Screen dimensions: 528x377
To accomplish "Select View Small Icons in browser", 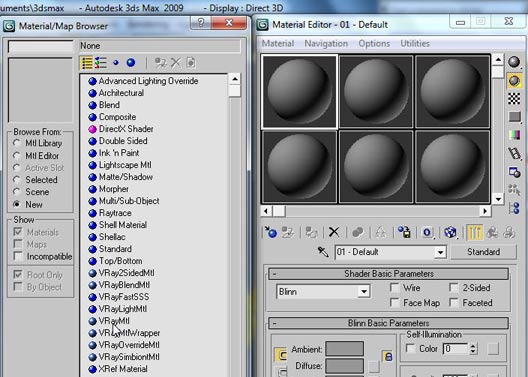I will tap(116, 63).
